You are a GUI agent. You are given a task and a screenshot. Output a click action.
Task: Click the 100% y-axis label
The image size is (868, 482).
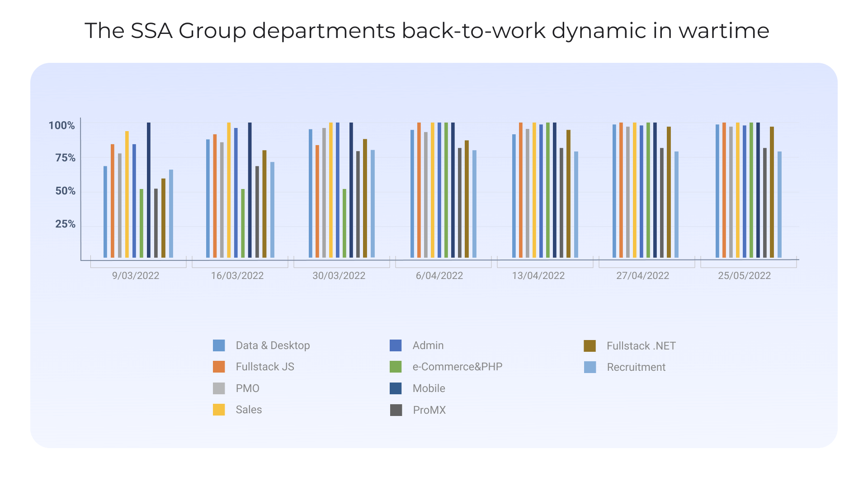click(x=61, y=125)
